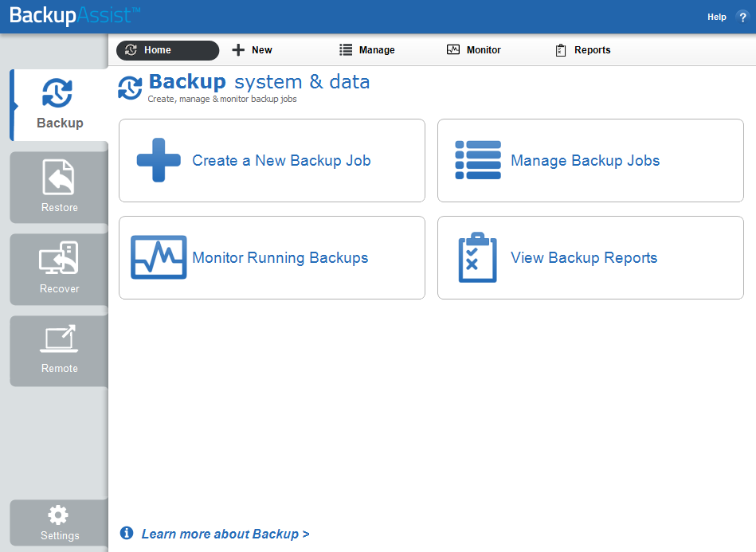Click the Help link in the header
Screen dimensions: 756x552
[x=717, y=17]
